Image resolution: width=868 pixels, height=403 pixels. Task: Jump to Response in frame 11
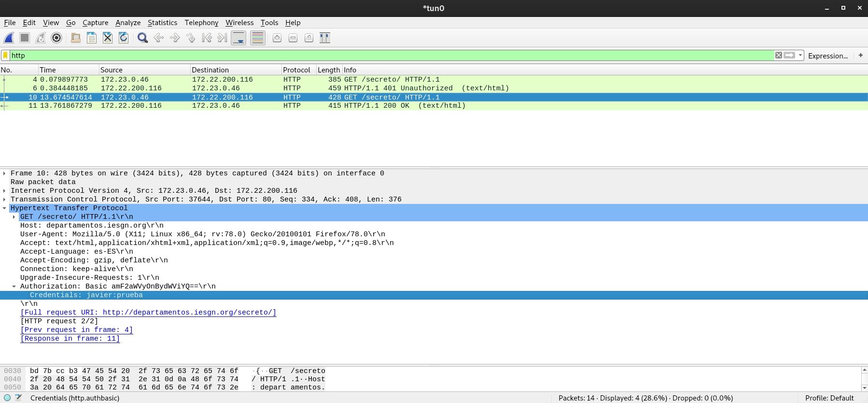[x=70, y=338]
